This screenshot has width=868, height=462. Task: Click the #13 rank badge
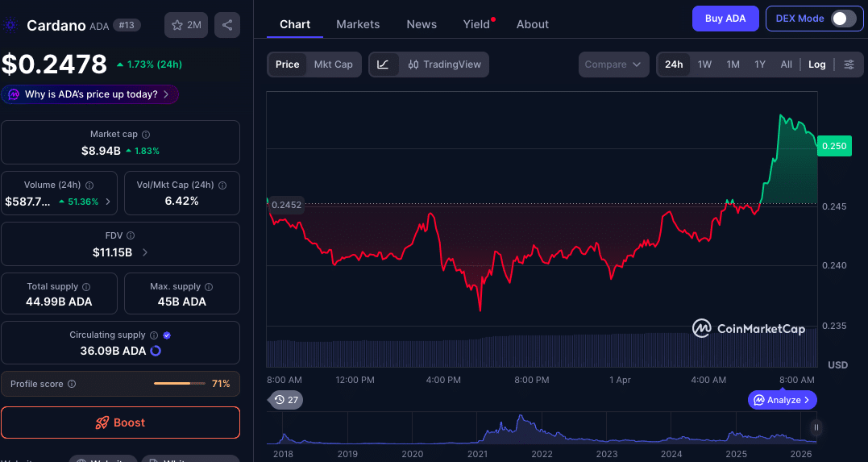pos(127,25)
